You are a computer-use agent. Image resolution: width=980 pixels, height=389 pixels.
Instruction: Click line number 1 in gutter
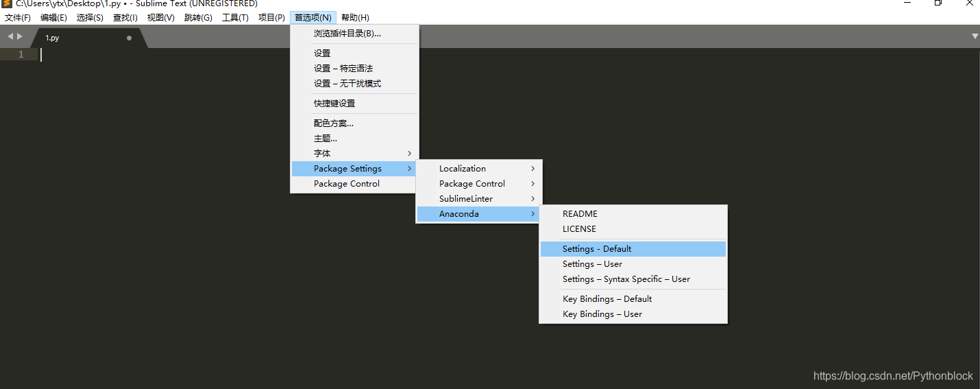pyautogui.click(x=21, y=54)
